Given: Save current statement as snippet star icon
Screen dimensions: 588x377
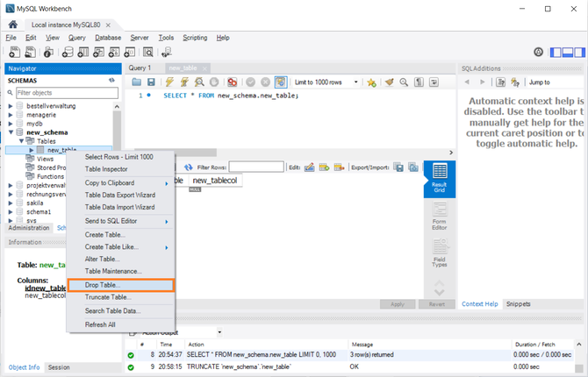Looking at the screenshot, I should 371,82.
